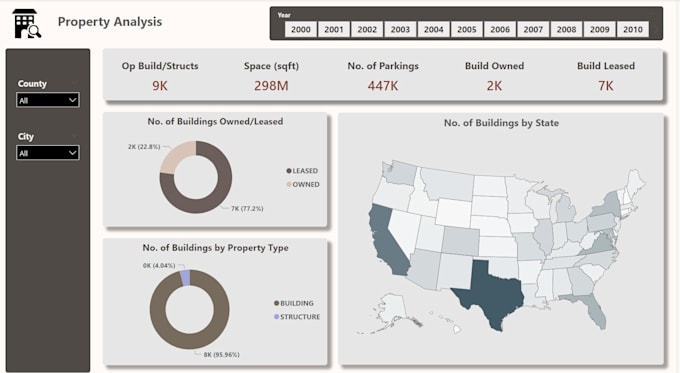
Task: Click the 7K (77.2%) data label
Action: click(x=247, y=209)
